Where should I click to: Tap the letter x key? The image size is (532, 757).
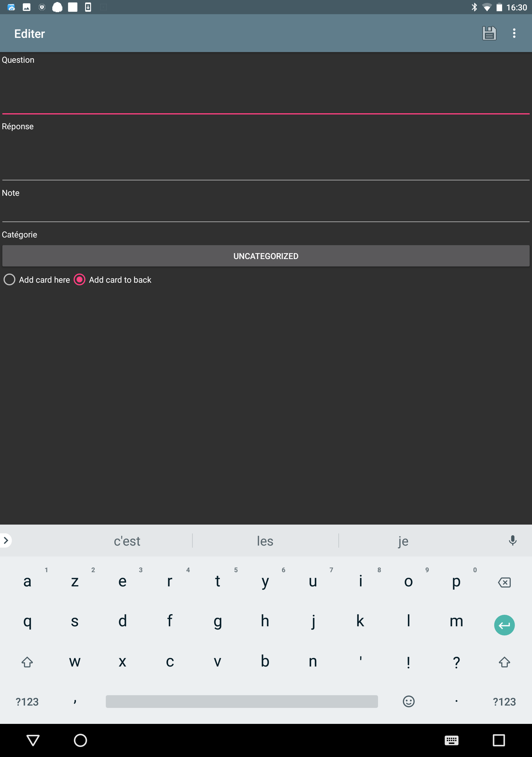pos(122,662)
